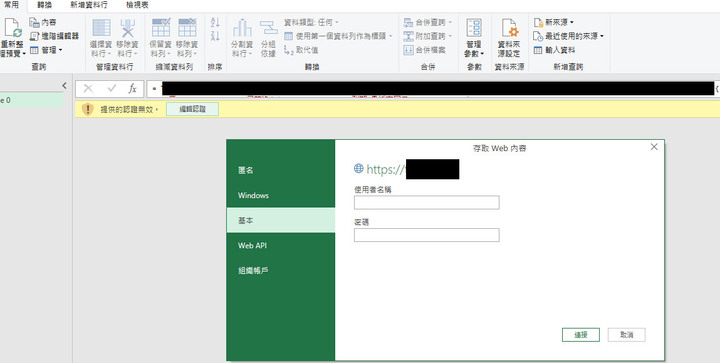The height and width of the screenshot is (363, 720).
Task: Select the 組織帳戶 organizational account option
Action: (x=281, y=270)
